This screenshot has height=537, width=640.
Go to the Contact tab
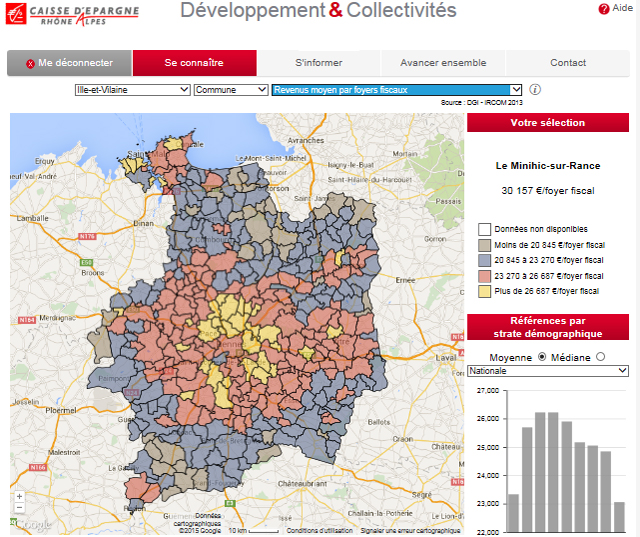pyautogui.click(x=568, y=63)
